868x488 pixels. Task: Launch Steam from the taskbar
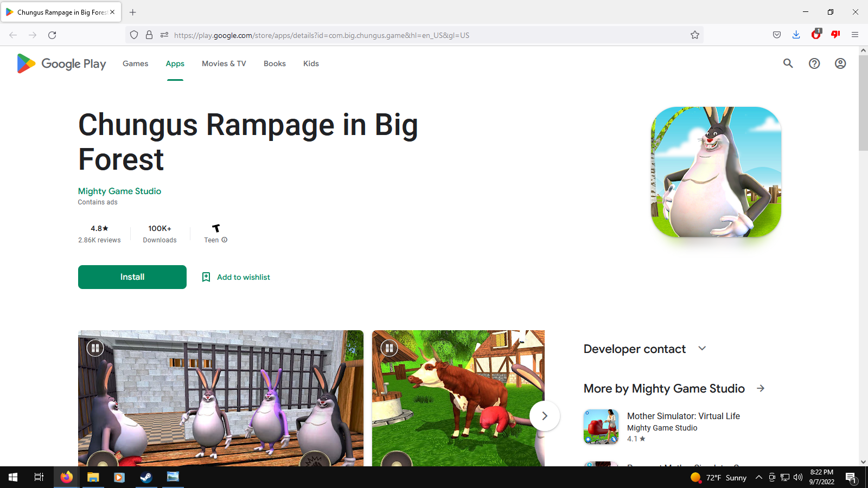coord(146,477)
